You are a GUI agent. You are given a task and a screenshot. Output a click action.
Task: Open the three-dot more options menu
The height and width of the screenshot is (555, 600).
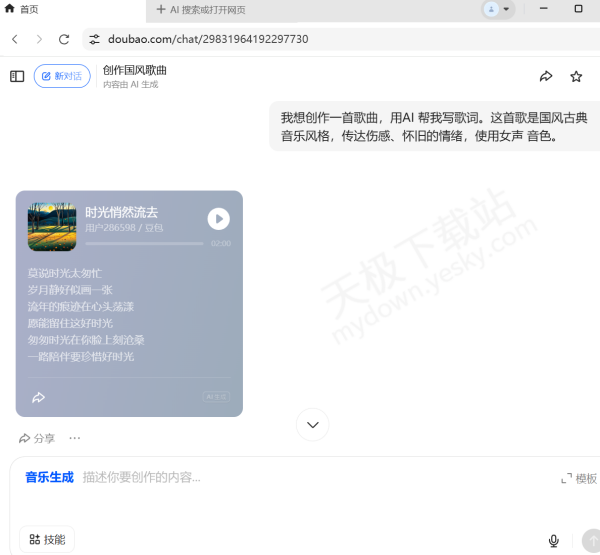coord(75,438)
